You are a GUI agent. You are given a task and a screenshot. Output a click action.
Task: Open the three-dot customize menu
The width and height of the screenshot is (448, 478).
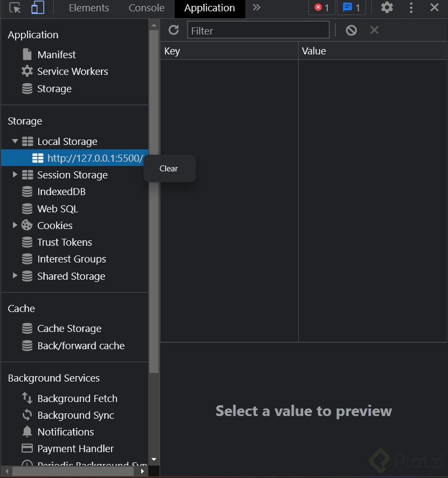pyautogui.click(x=411, y=8)
